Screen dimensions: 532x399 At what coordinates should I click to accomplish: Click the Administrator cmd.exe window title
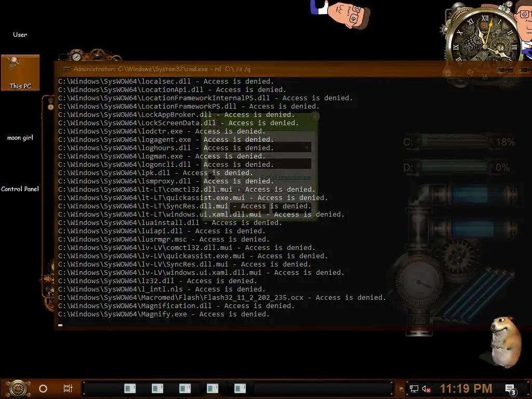click(162, 69)
